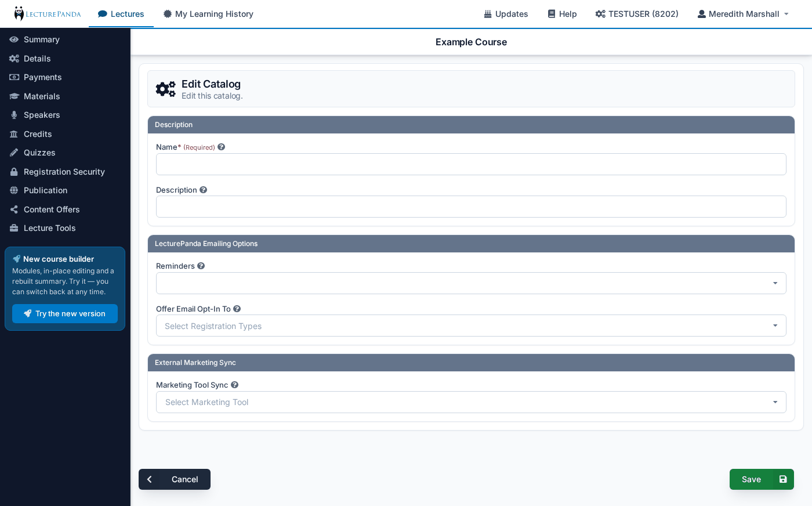This screenshot has width=812, height=506.
Task: Open the Updates link
Action: 506,14
